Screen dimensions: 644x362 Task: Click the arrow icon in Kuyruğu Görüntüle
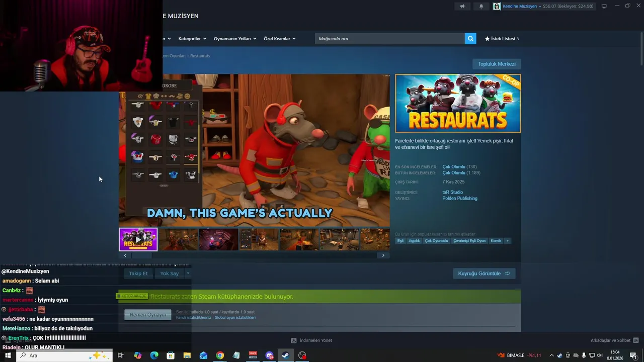tap(507, 274)
